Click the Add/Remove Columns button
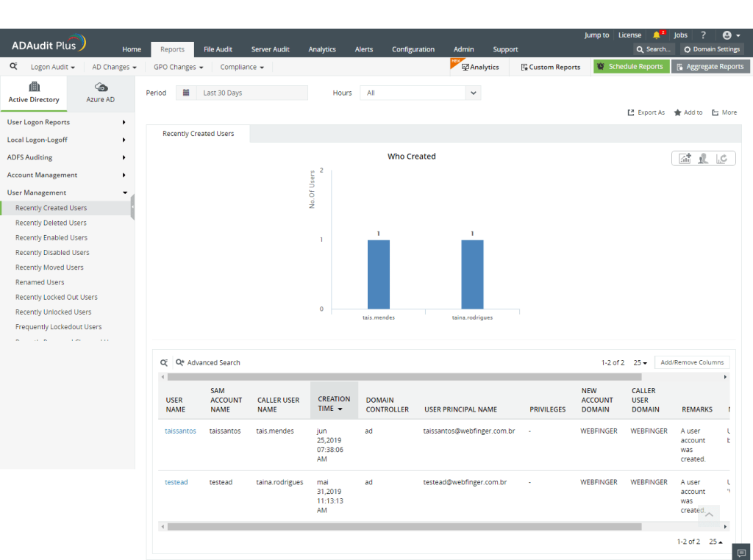 coord(691,362)
